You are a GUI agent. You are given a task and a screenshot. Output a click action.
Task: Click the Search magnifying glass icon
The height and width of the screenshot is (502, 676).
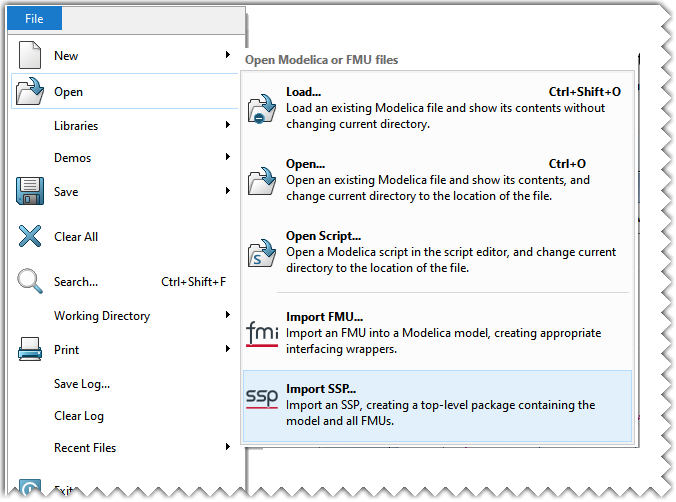(x=30, y=282)
